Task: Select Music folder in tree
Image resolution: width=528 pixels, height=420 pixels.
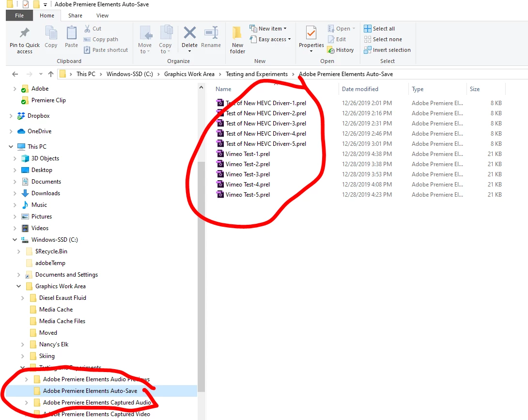Action: [x=34, y=205]
